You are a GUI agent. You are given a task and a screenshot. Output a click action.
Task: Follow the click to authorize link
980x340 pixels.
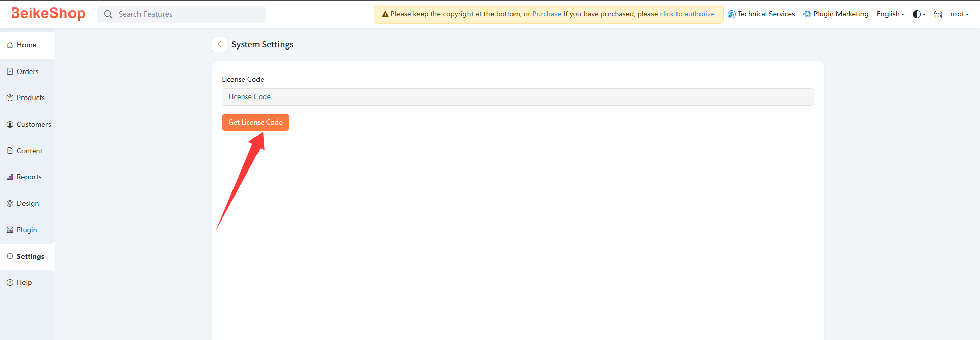(x=687, y=14)
